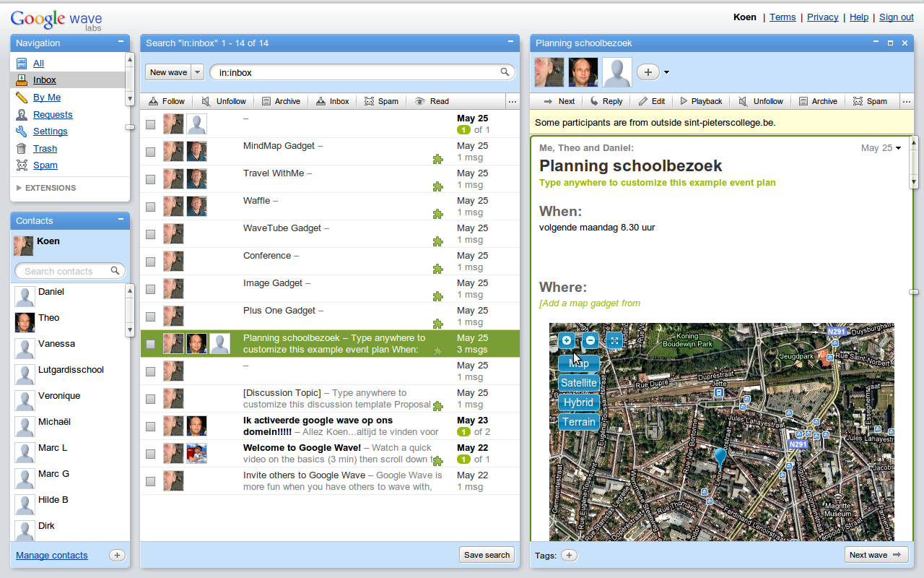Zoom out on the map gadget
The width and height of the screenshot is (924, 578).
click(590, 340)
